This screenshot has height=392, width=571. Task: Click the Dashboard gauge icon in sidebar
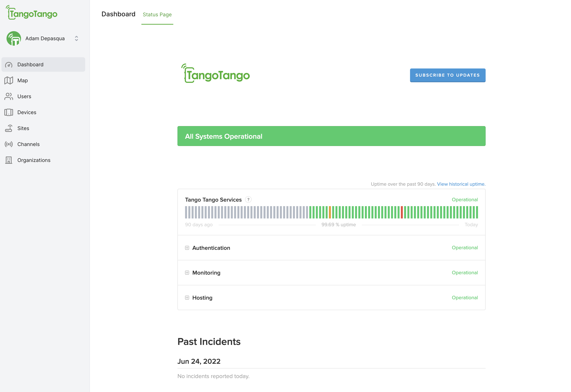point(9,65)
